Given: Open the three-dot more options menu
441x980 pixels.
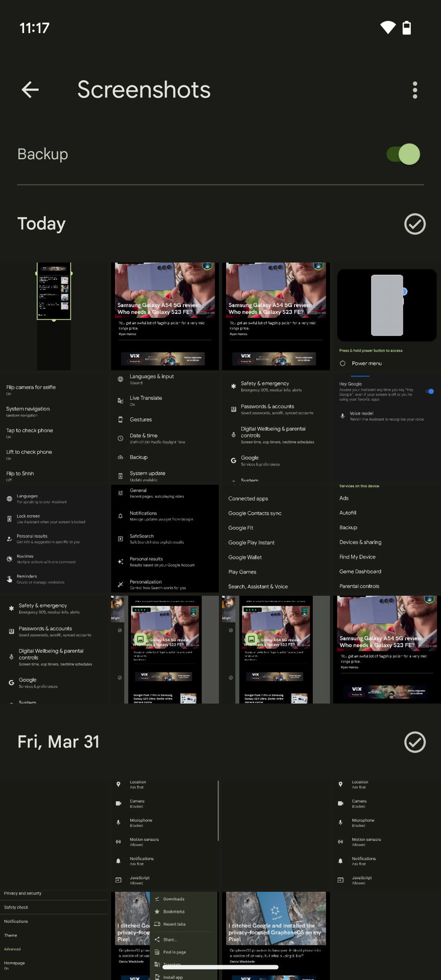Looking at the screenshot, I should pos(415,90).
